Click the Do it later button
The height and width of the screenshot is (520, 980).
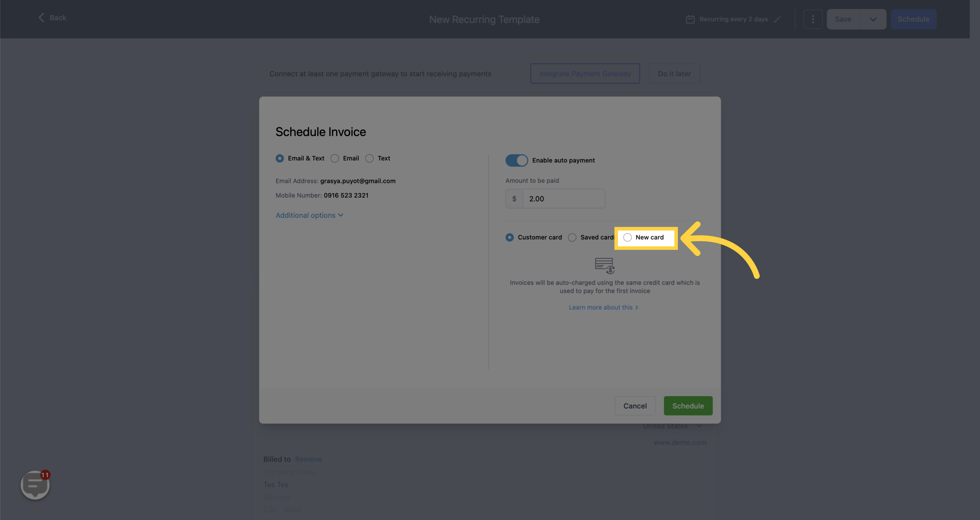(x=674, y=74)
